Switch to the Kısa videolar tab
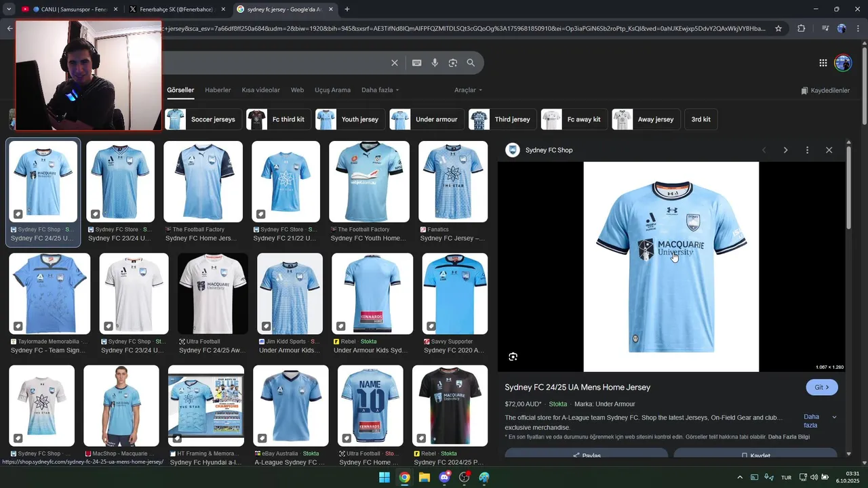 tap(261, 90)
